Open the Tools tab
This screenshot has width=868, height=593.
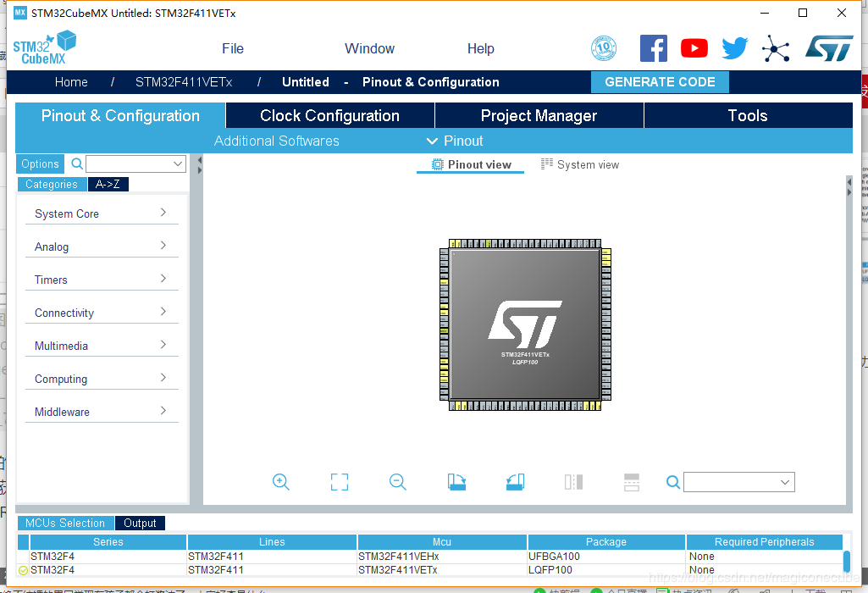pos(748,115)
